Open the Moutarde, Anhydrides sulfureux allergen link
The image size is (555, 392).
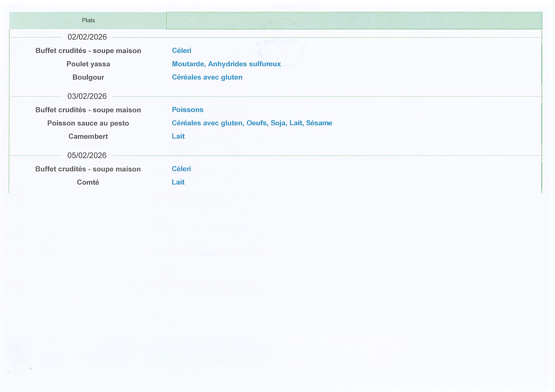point(226,64)
